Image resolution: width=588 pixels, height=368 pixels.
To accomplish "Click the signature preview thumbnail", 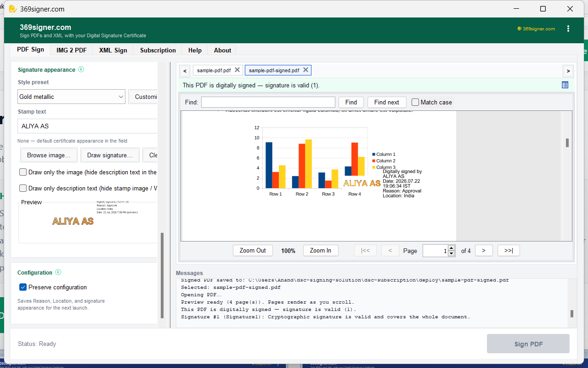I will [x=88, y=222].
